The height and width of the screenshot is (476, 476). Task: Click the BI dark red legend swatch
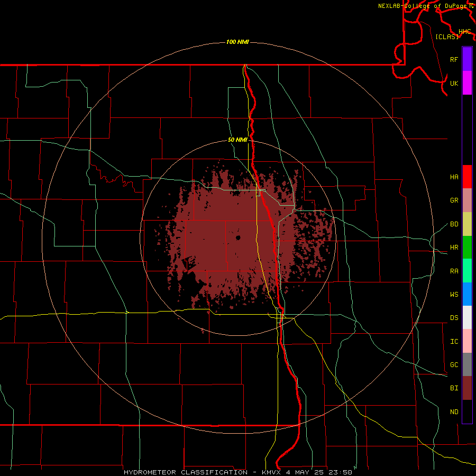pyautogui.click(x=467, y=388)
